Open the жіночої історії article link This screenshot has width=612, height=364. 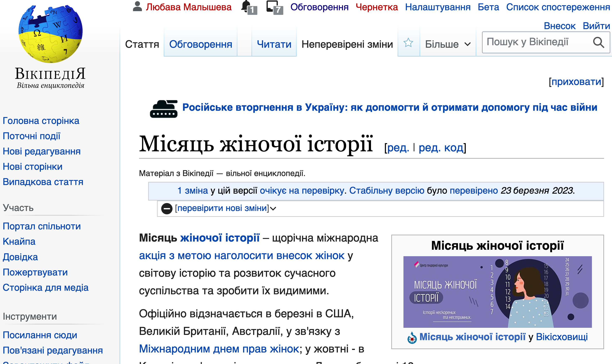(x=220, y=238)
